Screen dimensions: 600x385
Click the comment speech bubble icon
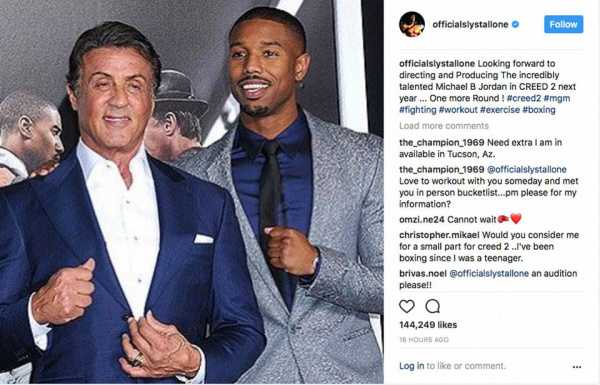432,306
